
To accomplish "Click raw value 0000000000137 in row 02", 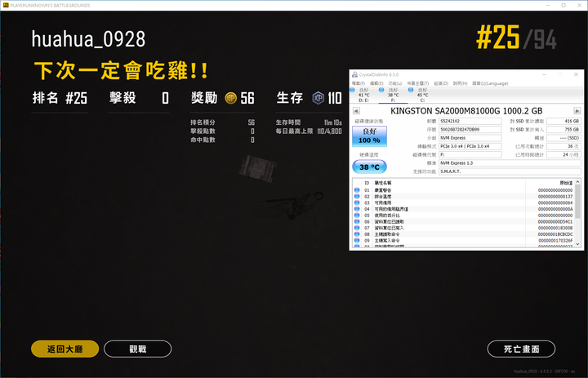I will (555, 197).
